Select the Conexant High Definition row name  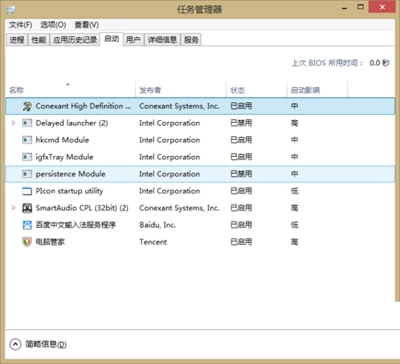click(x=83, y=106)
